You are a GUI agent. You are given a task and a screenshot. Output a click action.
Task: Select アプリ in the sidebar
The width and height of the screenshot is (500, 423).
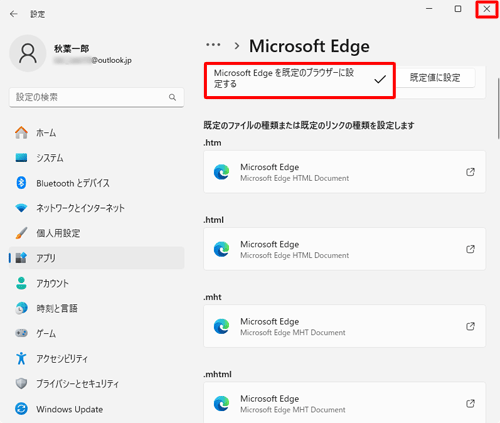click(97, 258)
